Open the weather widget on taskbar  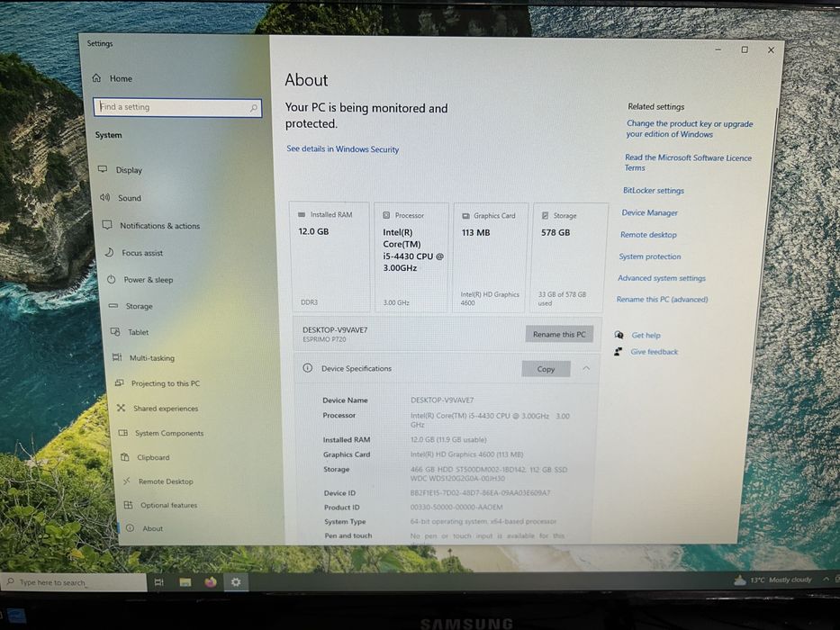pyautogui.click(x=772, y=580)
